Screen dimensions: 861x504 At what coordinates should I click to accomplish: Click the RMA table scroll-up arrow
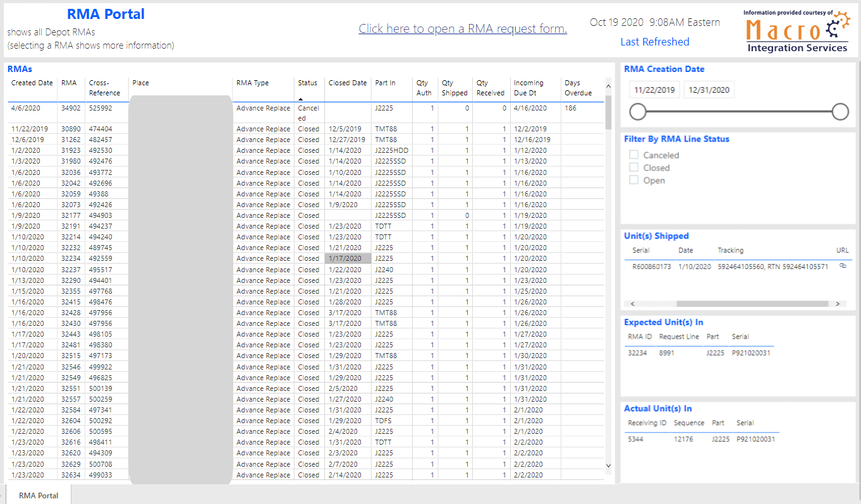pos(608,87)
